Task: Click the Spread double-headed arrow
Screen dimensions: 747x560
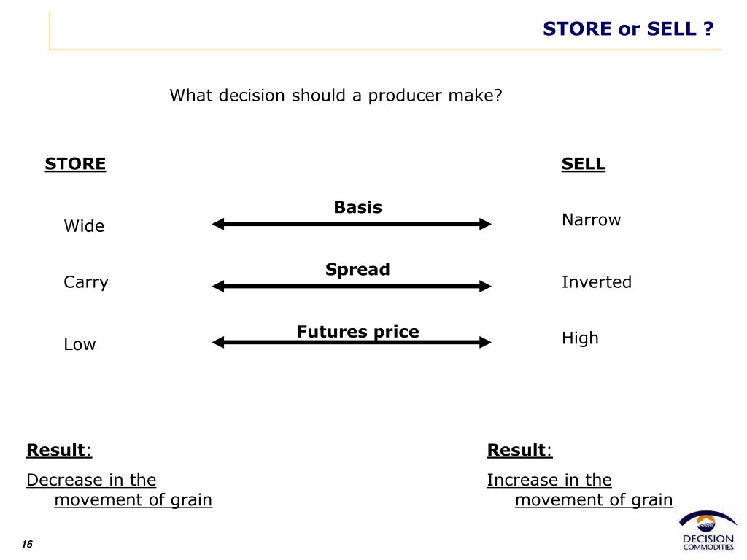Action: pos(352,286)
